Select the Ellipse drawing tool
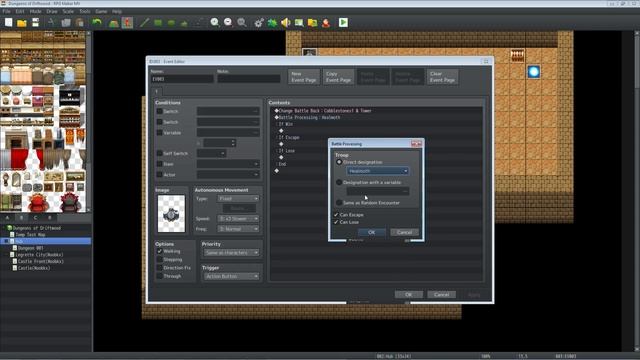Viewport: 640px width, 360px height. pyautogui.click(x=171, y=22)
